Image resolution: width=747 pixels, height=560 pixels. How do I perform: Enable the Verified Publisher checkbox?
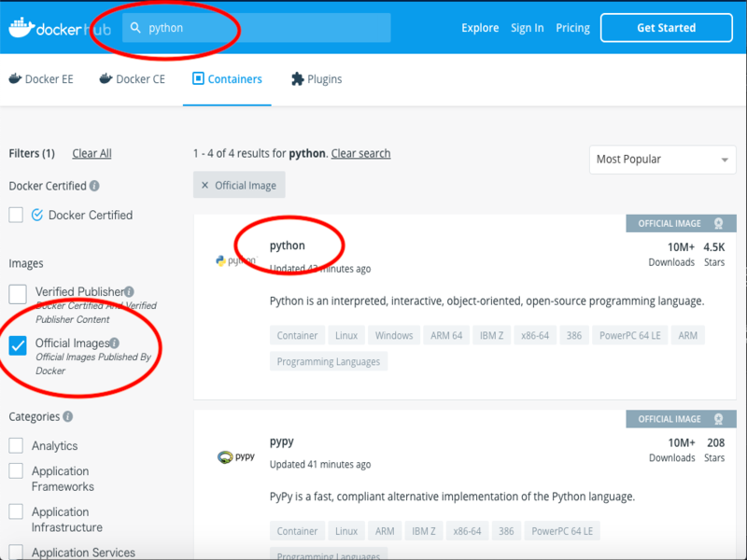(x=18, y=294)
